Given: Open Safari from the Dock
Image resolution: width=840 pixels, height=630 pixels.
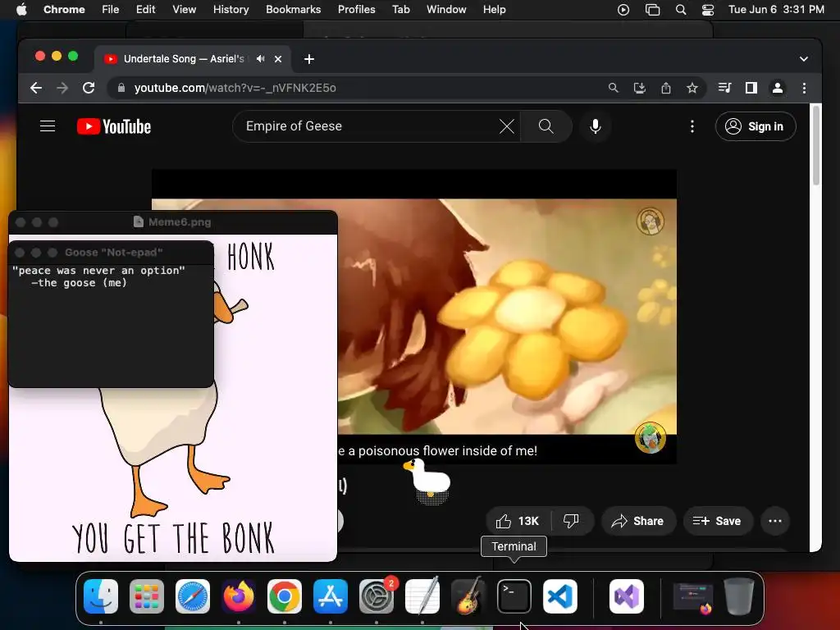Looking at the screenshot, I should click(x=192, y=596).
